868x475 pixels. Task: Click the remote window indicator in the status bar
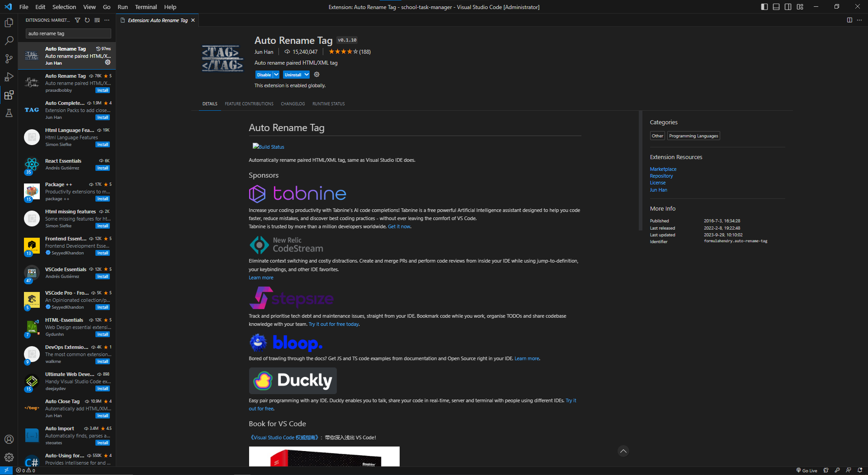pos(6,470)
